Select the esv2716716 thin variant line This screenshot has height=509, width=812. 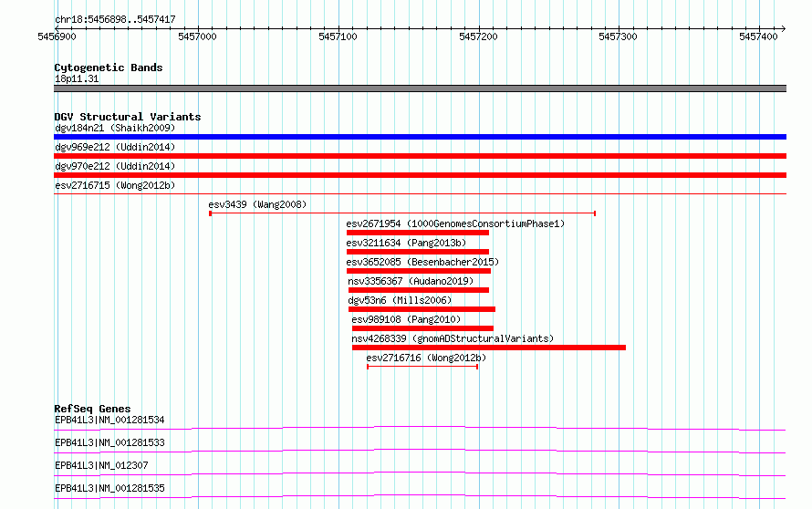click(422, 367)
